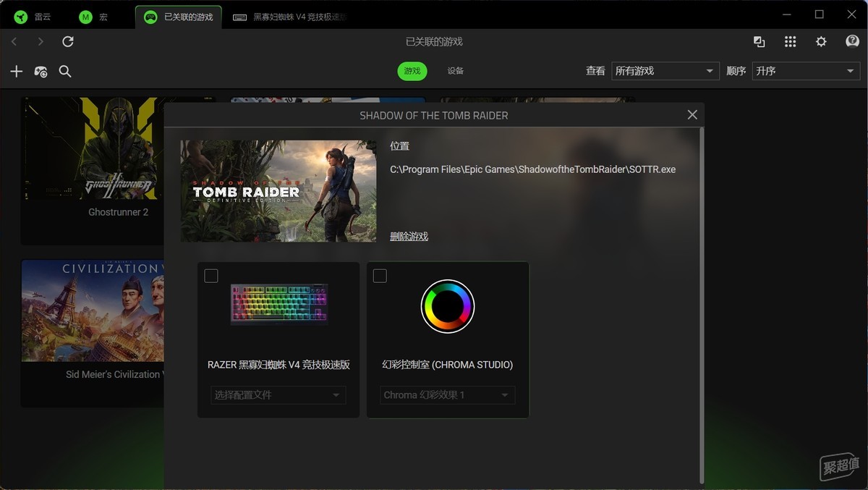Check the RAZER 黑寡妇蜘蛛 V4 checkbox

(x=211, y=276)
